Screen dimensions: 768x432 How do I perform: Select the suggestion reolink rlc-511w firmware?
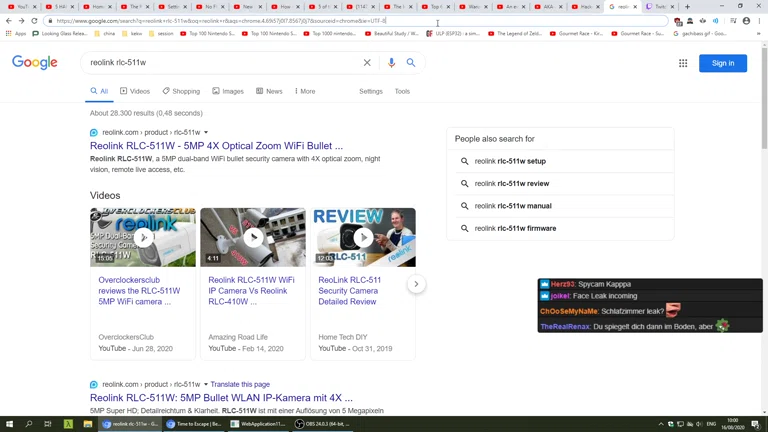click(515, 228)
